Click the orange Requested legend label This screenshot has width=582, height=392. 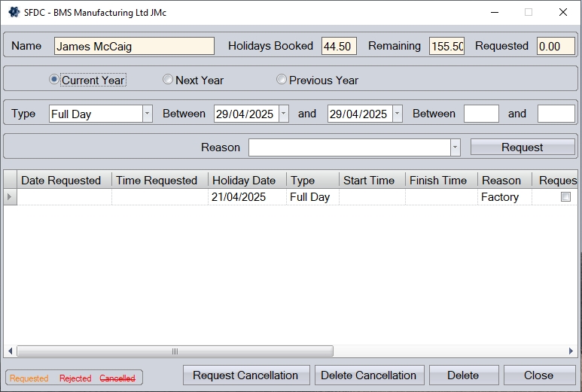point(29,378)
